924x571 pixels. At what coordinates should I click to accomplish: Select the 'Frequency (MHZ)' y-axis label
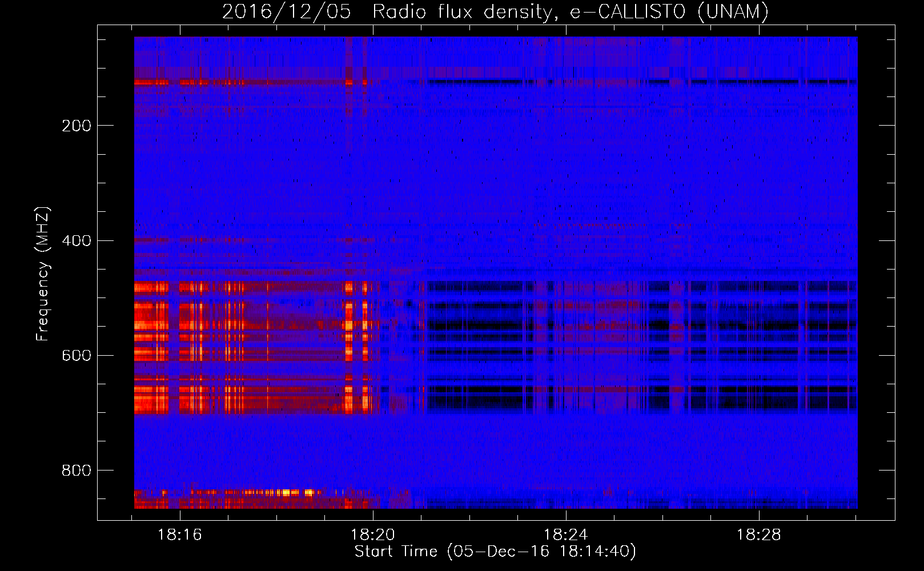point(43,274)
